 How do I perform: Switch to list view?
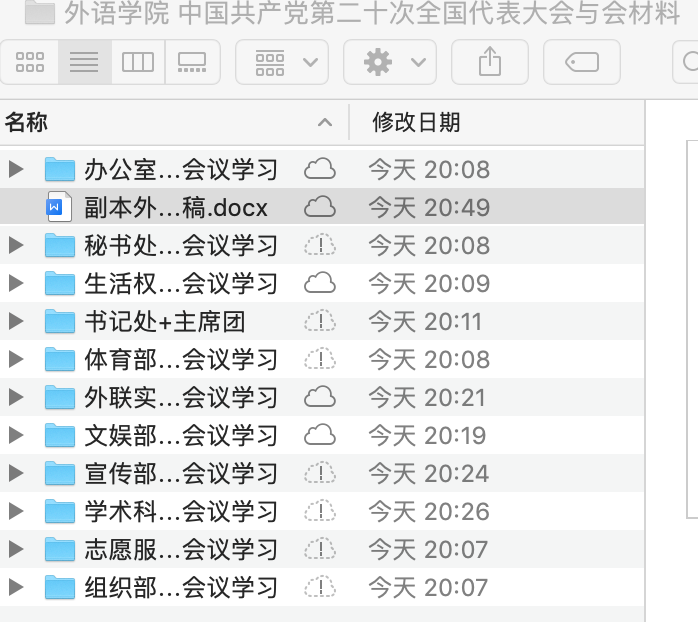(x=84, y=62)
